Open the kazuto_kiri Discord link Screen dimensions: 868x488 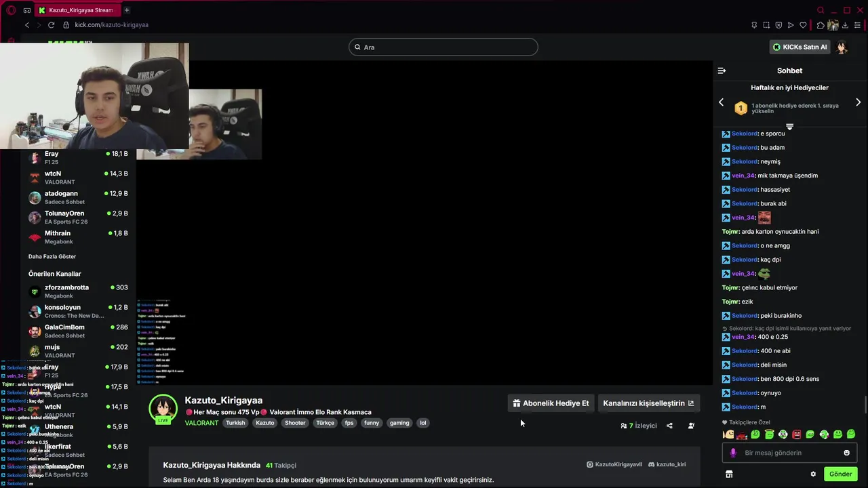[x=667, y=464]
